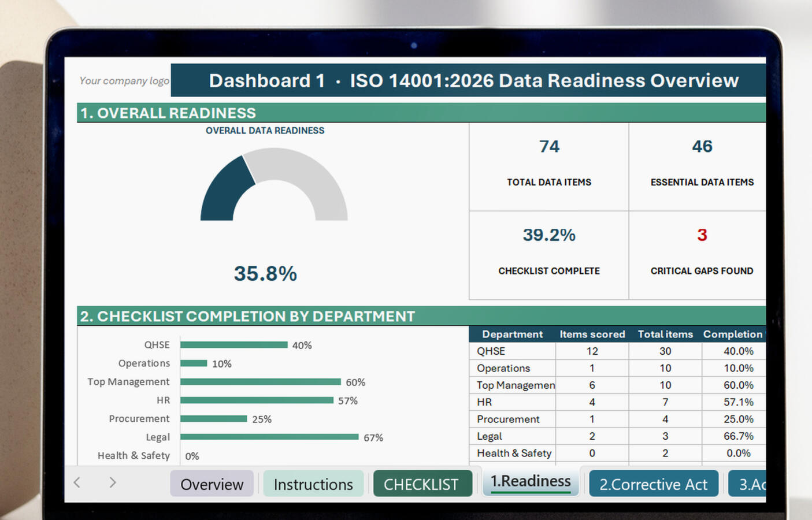Image resolution: width=812 pixels, height=520 pixels.
Task: Click the '1. OVERALL READINESS' section header
Action: 421,113
